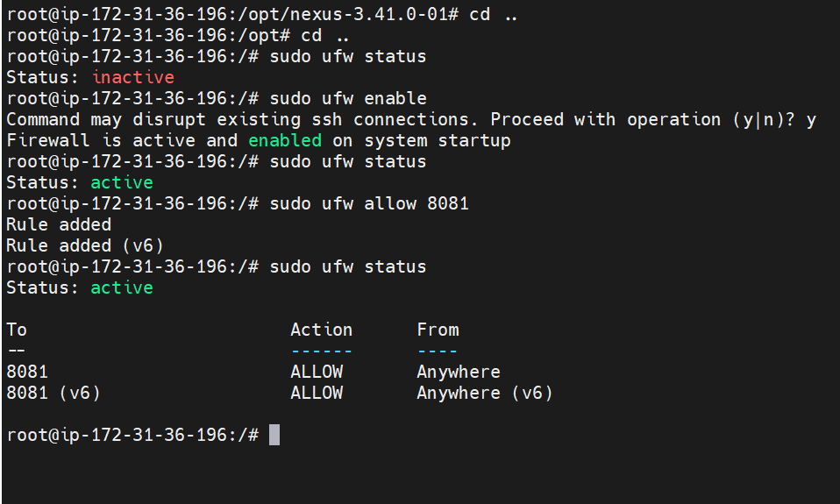Click the 'Action' column header
Screen dimensions: 840x504
click(322, 330)
